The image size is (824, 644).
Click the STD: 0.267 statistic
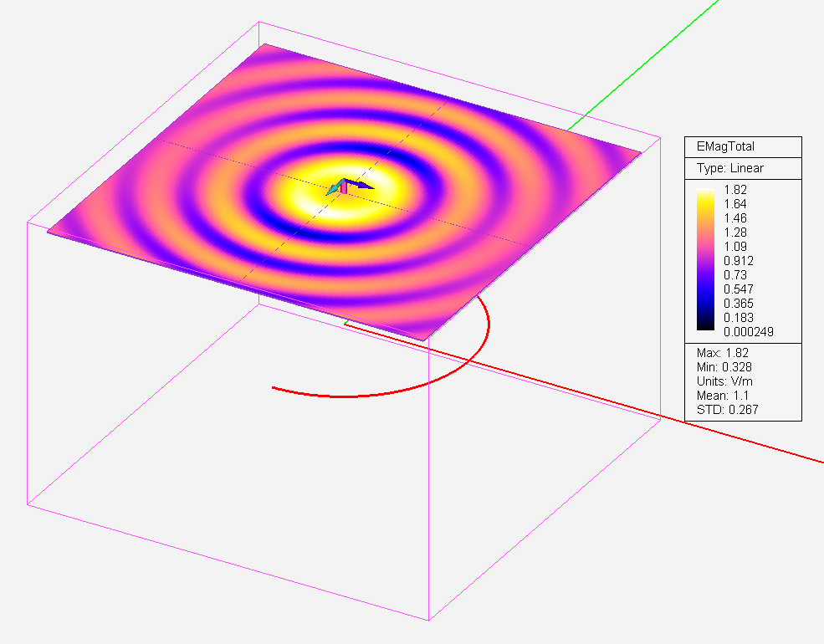coord(728,411)
